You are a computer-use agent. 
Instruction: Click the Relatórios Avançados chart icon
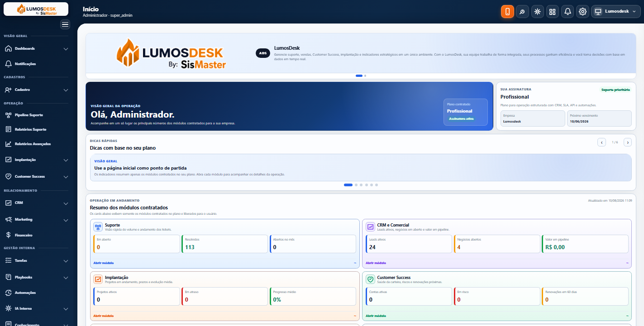8,144
